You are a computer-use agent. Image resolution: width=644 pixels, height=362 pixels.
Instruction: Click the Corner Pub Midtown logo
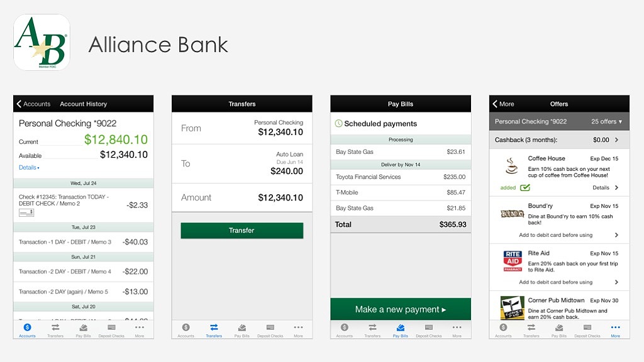513,307
